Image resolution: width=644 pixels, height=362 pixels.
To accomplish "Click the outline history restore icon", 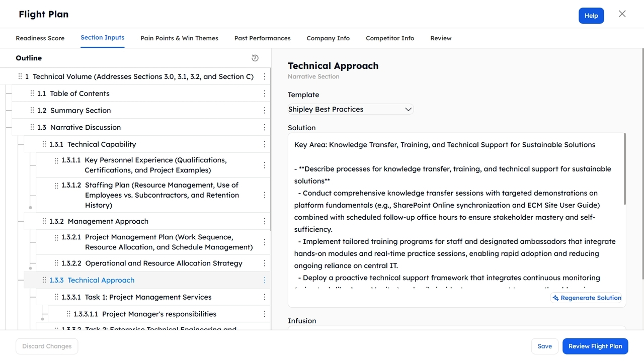I will coord(255,58).
